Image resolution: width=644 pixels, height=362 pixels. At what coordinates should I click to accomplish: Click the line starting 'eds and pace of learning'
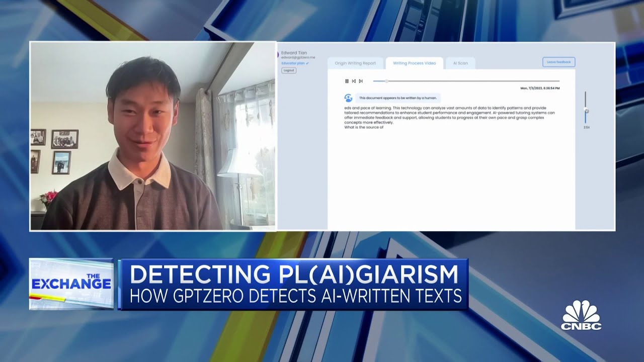(x=445, y=108)
